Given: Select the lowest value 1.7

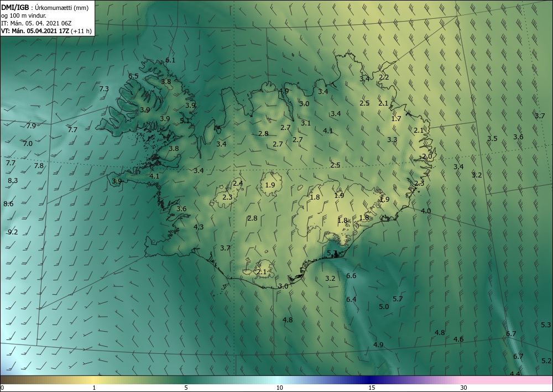Looking at the screenshot, I should pyautogui.click(x=396, y=118).
